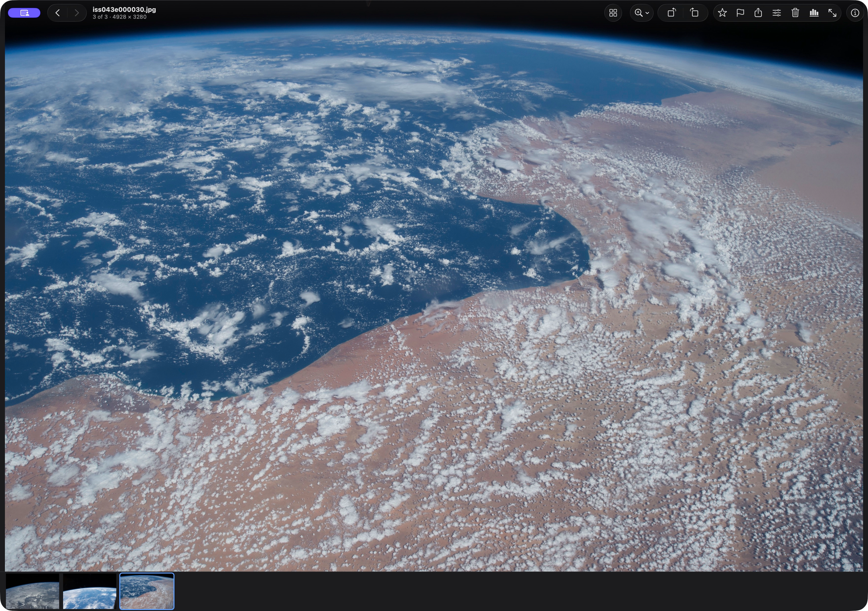Share the image via share icon
This screenshot has height=611, width=868.
758,13
